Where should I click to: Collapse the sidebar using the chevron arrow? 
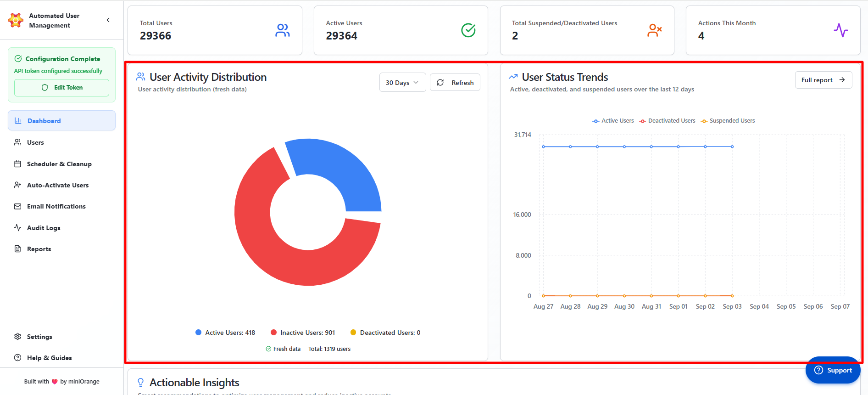[x=108, y=20]
